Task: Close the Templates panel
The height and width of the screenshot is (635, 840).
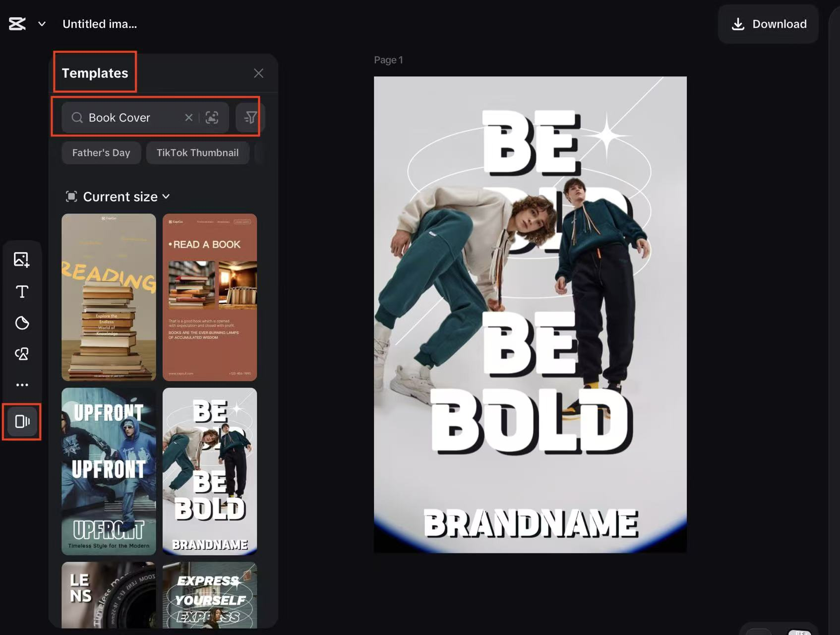Action: (x=258, y=73)
